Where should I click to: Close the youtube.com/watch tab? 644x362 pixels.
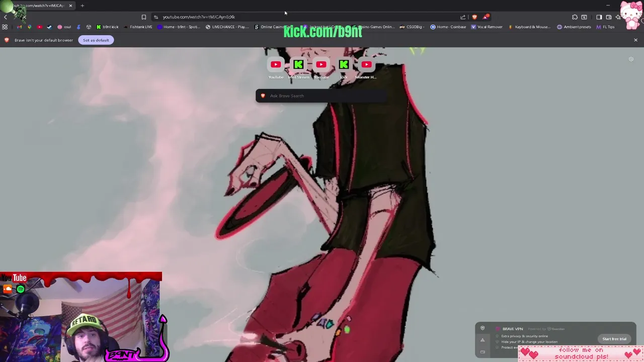[70, 6]
